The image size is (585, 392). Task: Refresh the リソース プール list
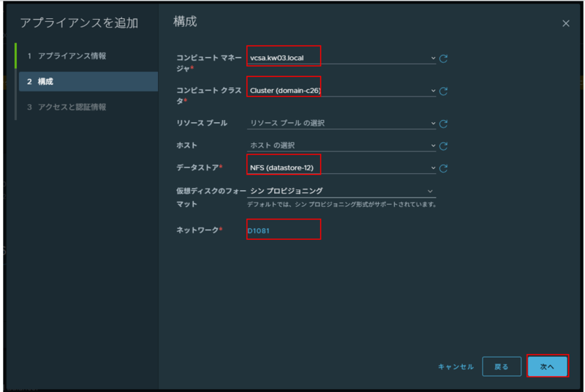[x=443, y=124]
